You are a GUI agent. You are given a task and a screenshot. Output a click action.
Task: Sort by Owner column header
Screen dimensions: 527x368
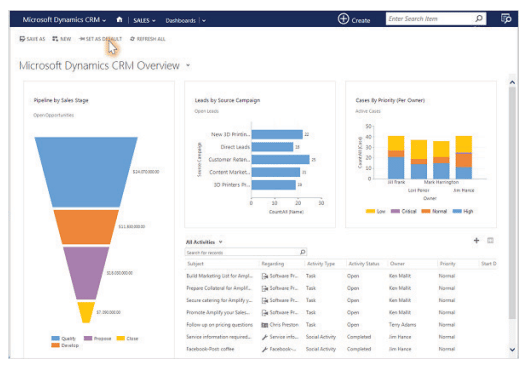coord(397,264)
